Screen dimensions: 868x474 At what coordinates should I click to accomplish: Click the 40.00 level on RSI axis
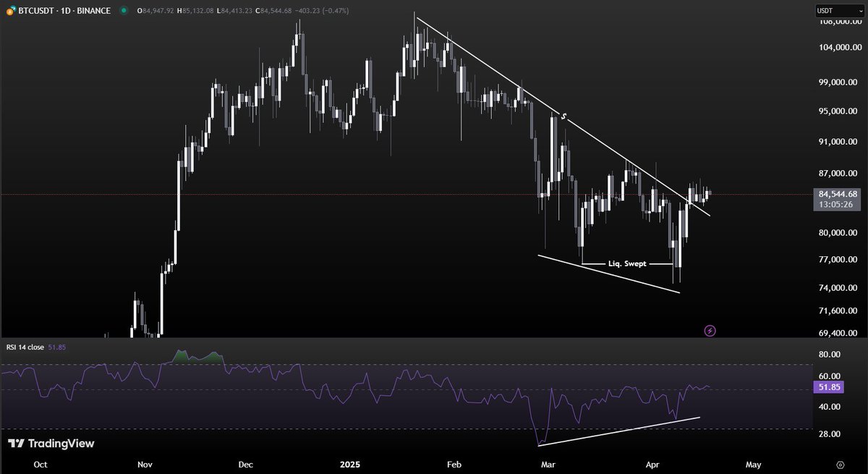coord(830,407)
